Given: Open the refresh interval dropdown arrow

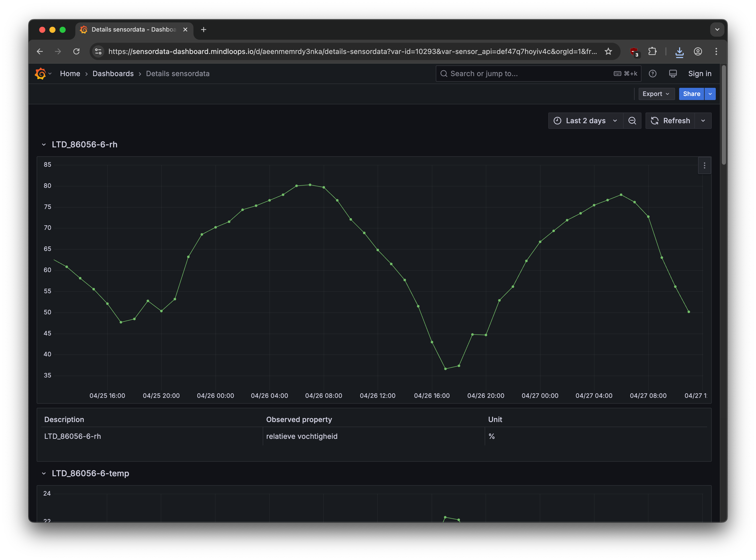Looking at the screenshot, I should click(x=703, y=121).
